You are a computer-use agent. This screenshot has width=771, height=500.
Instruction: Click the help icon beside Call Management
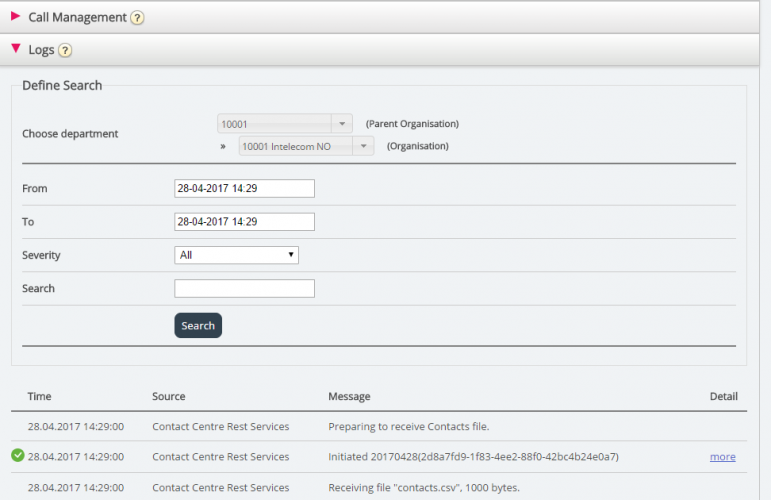pos(138,18)
